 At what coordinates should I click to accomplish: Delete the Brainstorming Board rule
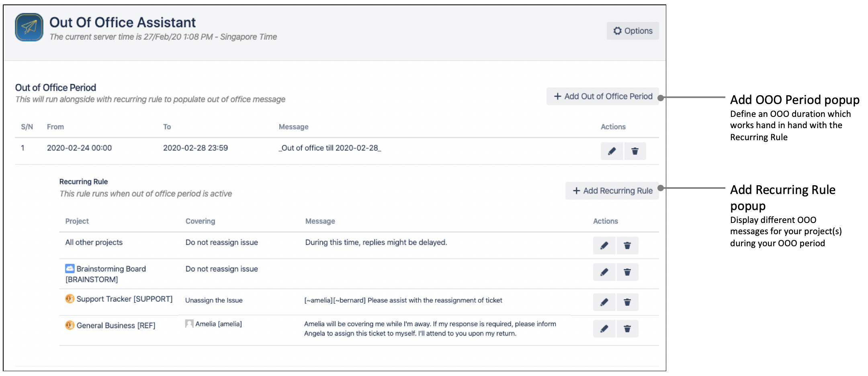pyautogui.click(x=627, y=272)
